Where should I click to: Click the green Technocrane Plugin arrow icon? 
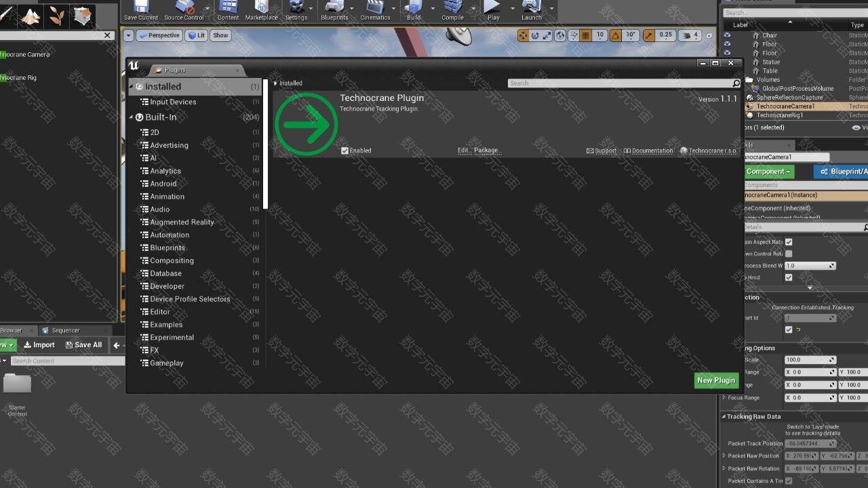click(x=307, y=125)
